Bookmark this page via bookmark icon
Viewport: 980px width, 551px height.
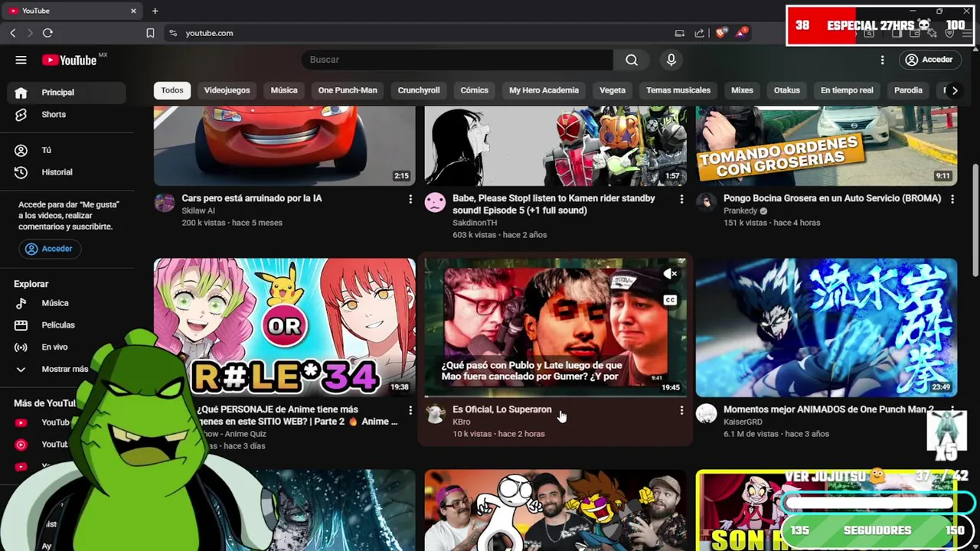(x=150, y=33)
